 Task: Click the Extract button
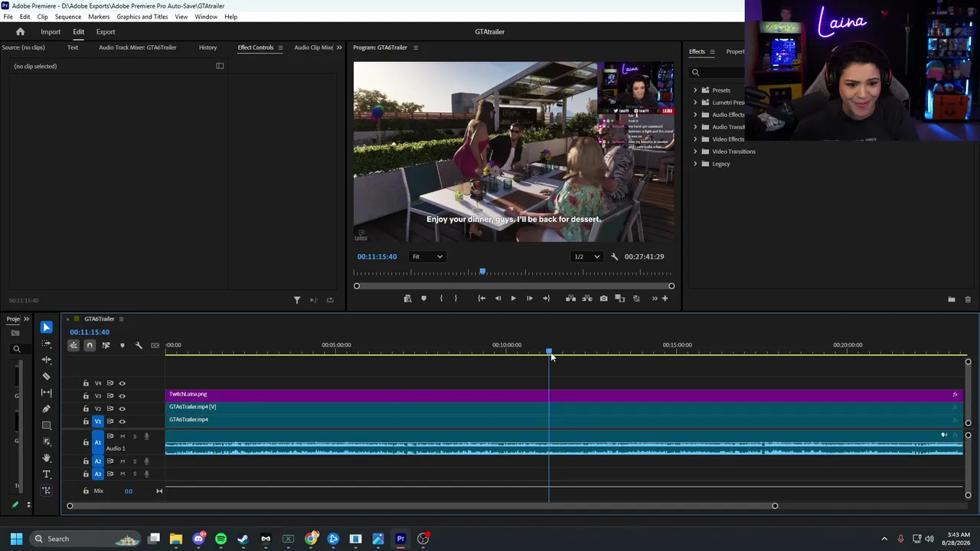pyautogui.click(x=587, y=298)
